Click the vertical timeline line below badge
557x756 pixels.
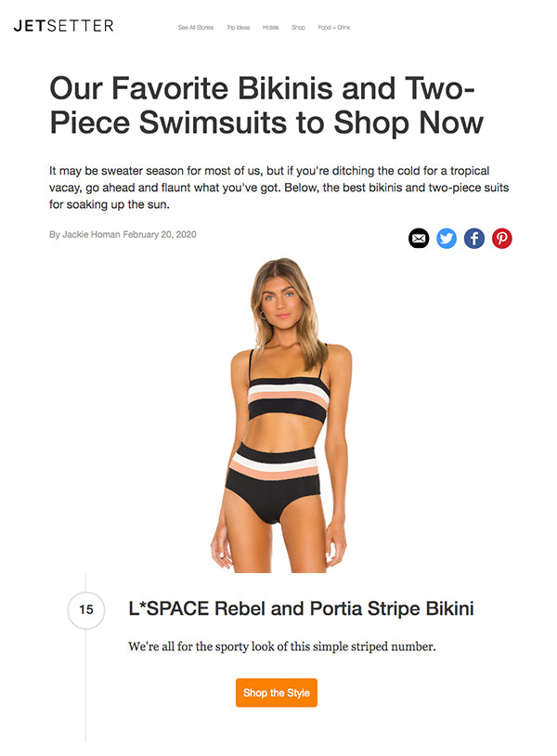85,684
